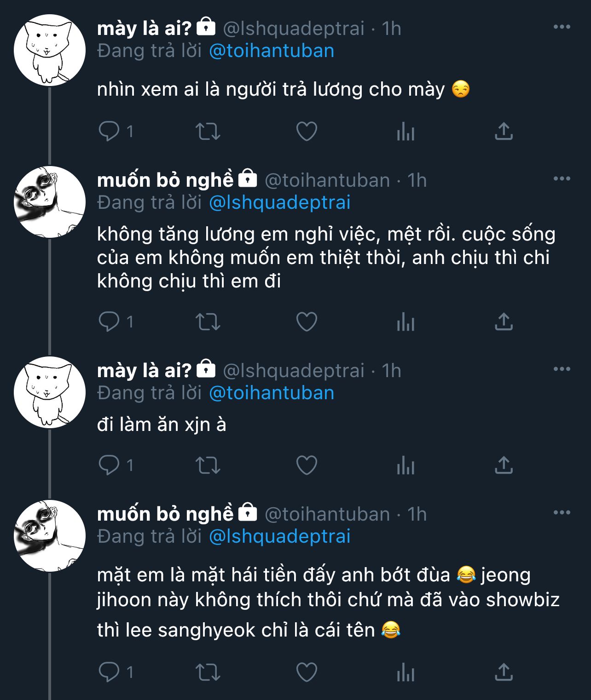Open @toihantuban mention link in first tweet
Viewport: 591px width, 700px height.
(x=272, y=51)
